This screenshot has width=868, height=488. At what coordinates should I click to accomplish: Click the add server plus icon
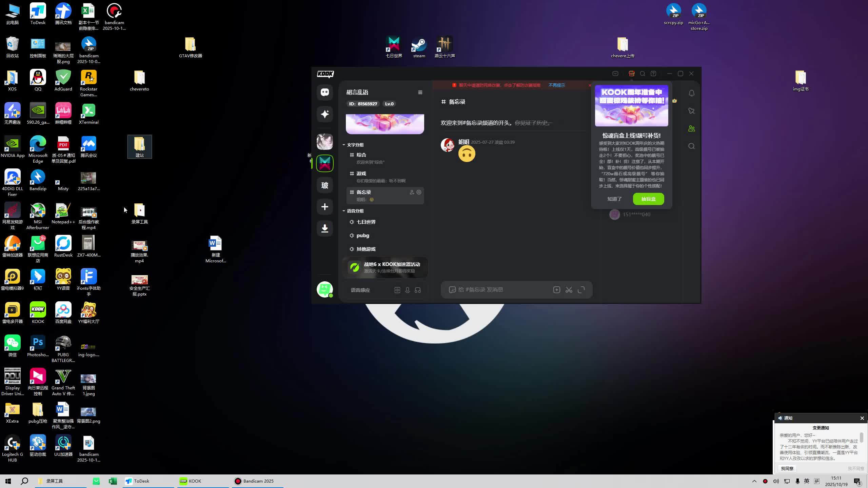tap(324, 207)
